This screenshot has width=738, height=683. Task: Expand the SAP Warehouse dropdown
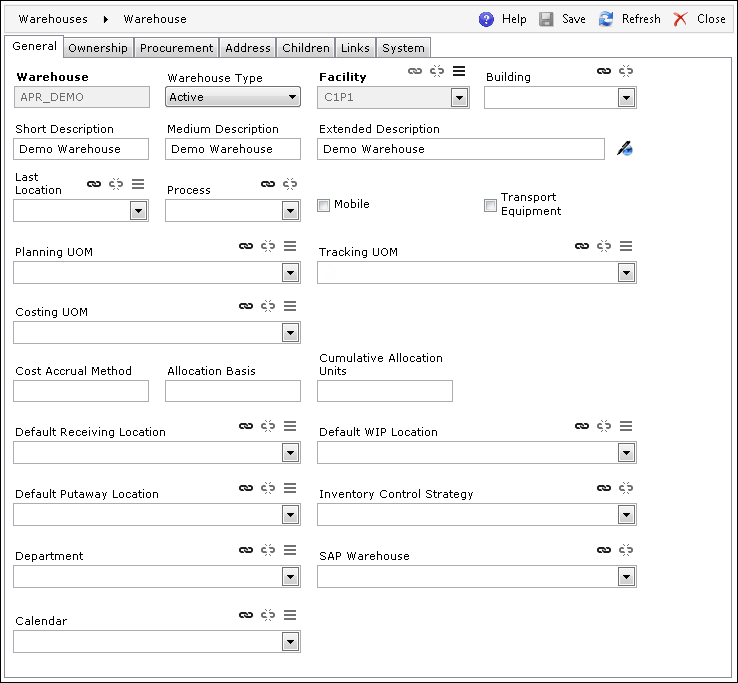[x=626, y=577]
